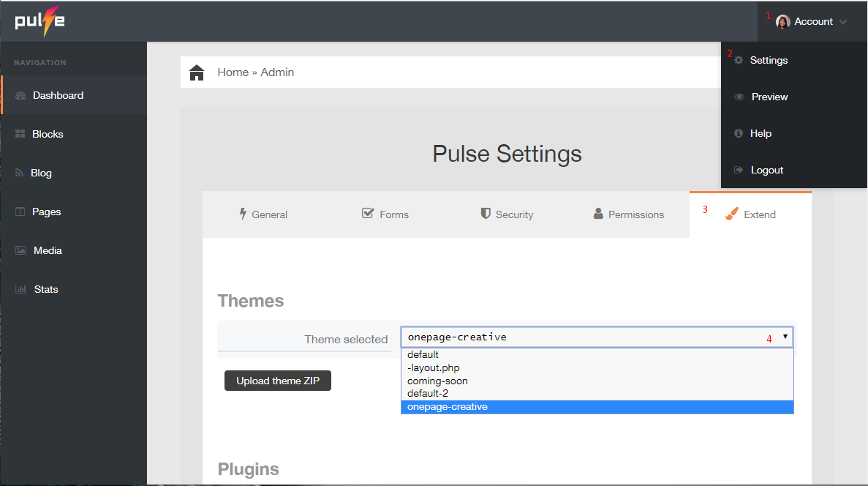
Task: Click the Pulse Settings page title
Action: pos(507,154)
